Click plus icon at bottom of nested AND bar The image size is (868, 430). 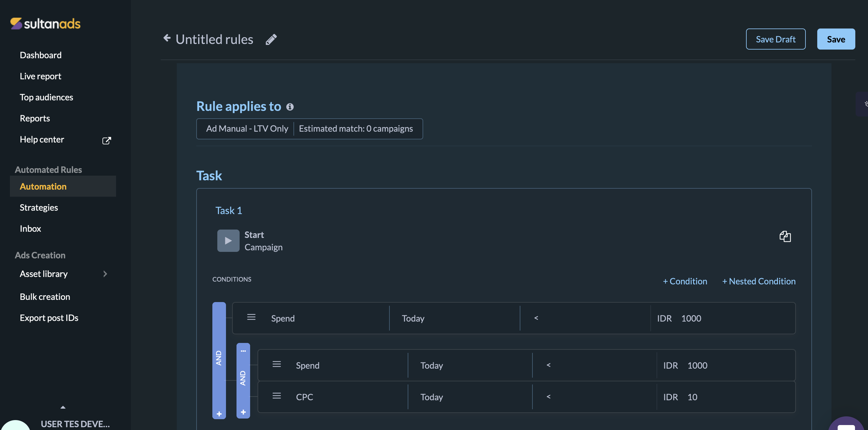(x=243, y=412)
